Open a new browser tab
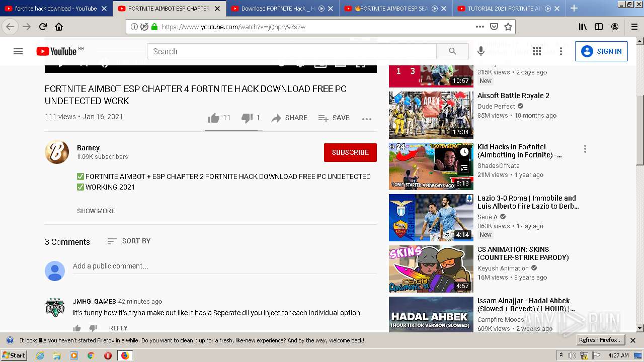Viewport: 644px width, 362px height. click(574, 8)
